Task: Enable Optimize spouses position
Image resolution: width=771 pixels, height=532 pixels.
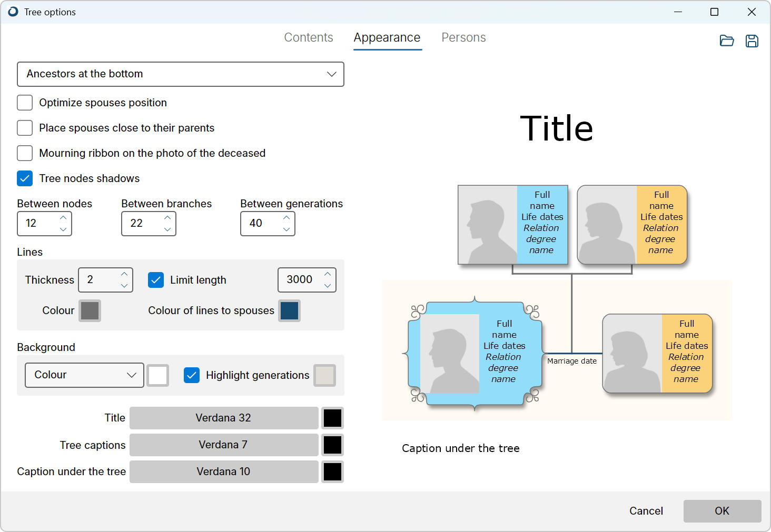Action: click(x=25, y=103)
